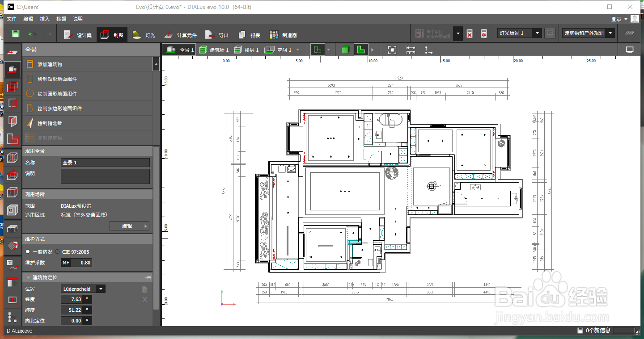Open the 编辑 menu
This screenshot has height=339, width=644.
[x=28, y=19]
